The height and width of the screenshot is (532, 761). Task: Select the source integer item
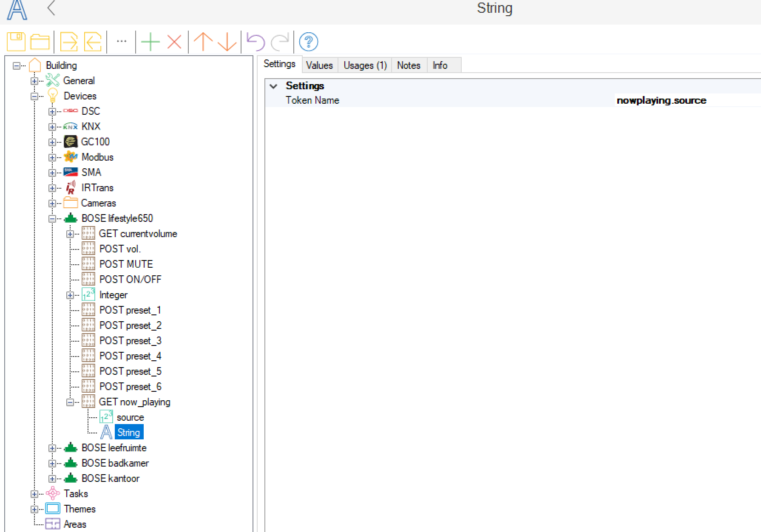pos(130,417)
